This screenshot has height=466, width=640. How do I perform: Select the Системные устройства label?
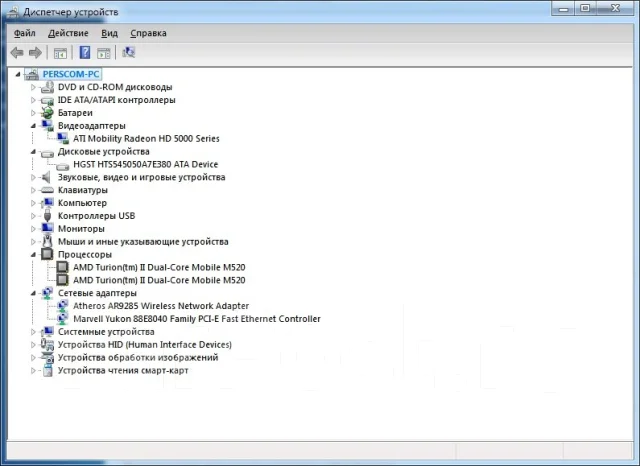106,332
